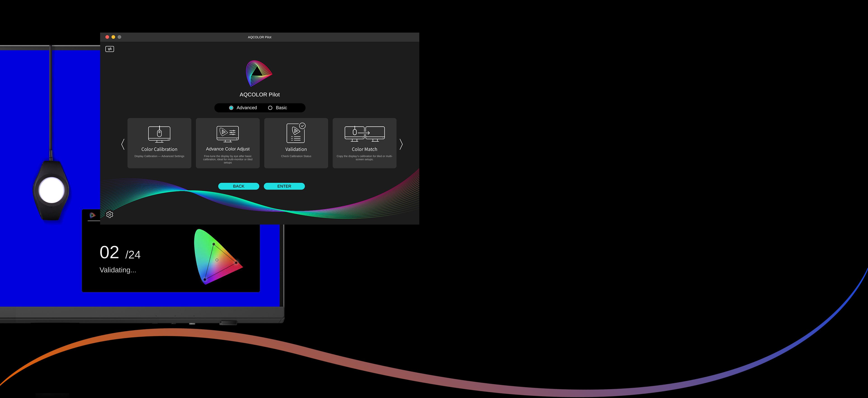Click the AQCOLOR Pilot logo
Viewport: 868px width, 398px height.
coord(259,73)
